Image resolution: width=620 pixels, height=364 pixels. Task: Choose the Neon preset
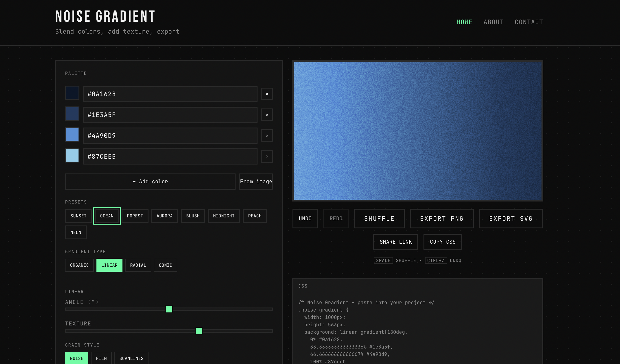pyautogui.click(x=76, y=232)
